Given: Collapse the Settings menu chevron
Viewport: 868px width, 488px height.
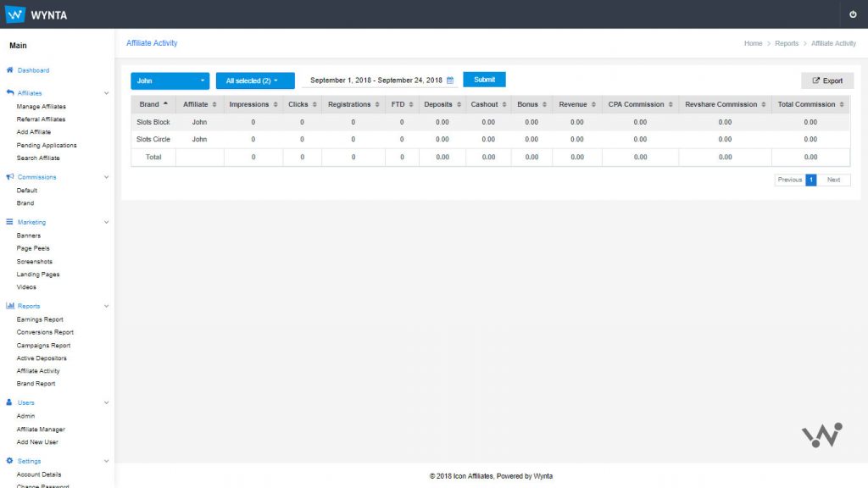Looking at the screenshot, I should pos(106,461).
